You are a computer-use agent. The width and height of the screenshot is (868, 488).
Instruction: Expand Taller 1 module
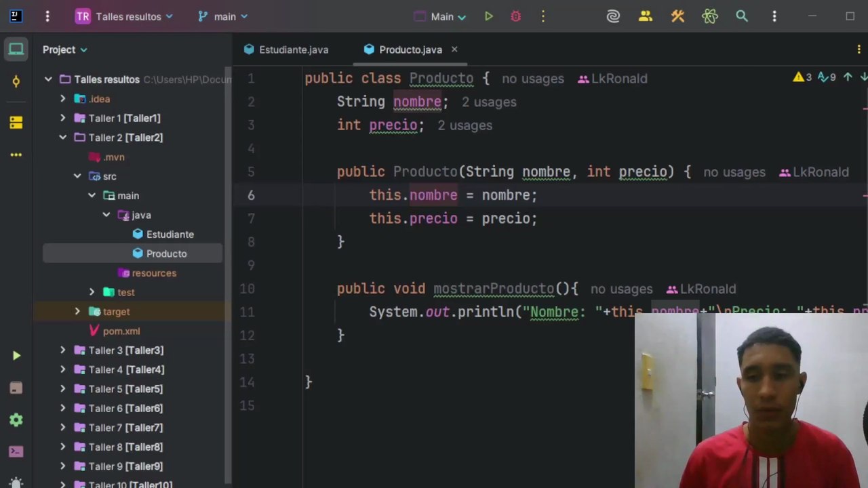(x=63, y=118)
